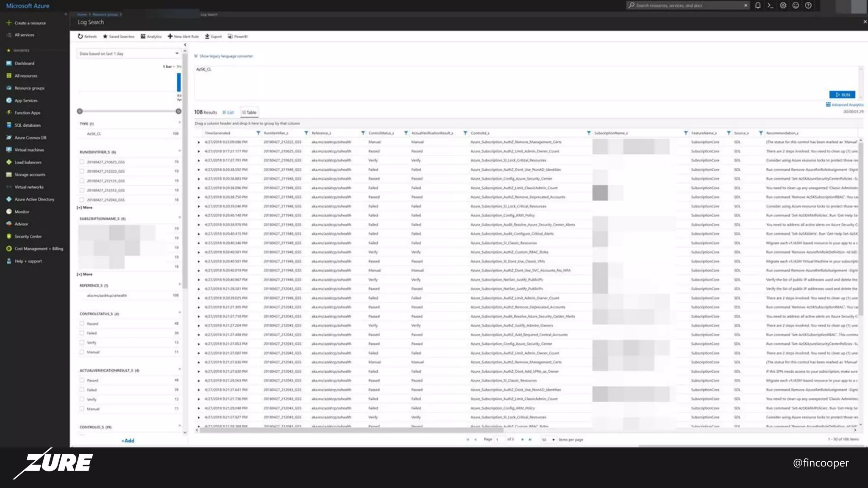Check the Failed ControlStatus filter

82,333
